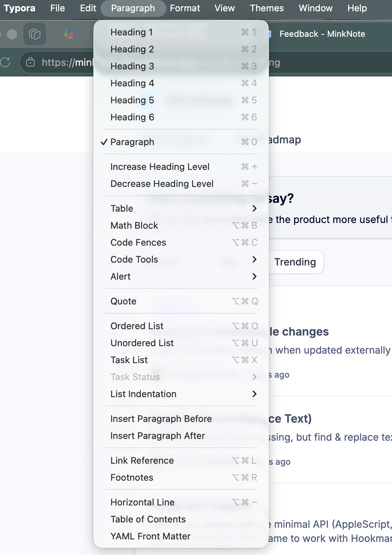Select the checked Paragraph menu entry

pos(181,142)
